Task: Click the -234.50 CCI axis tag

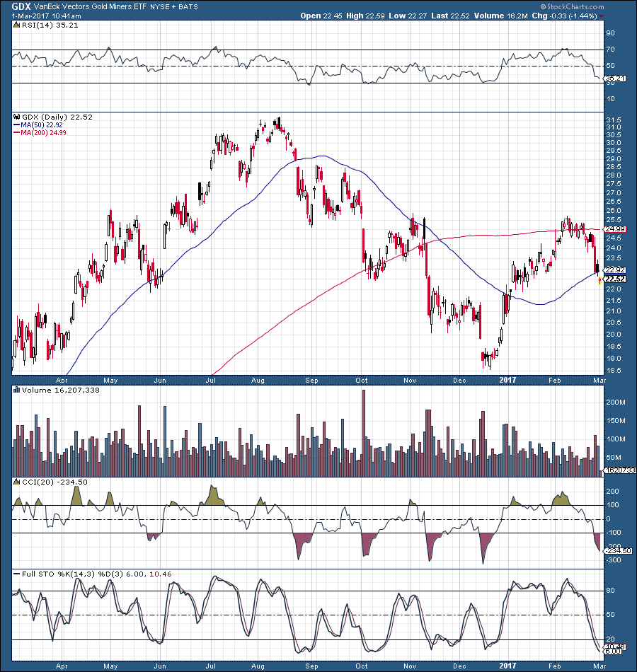Action: point(619,551)
